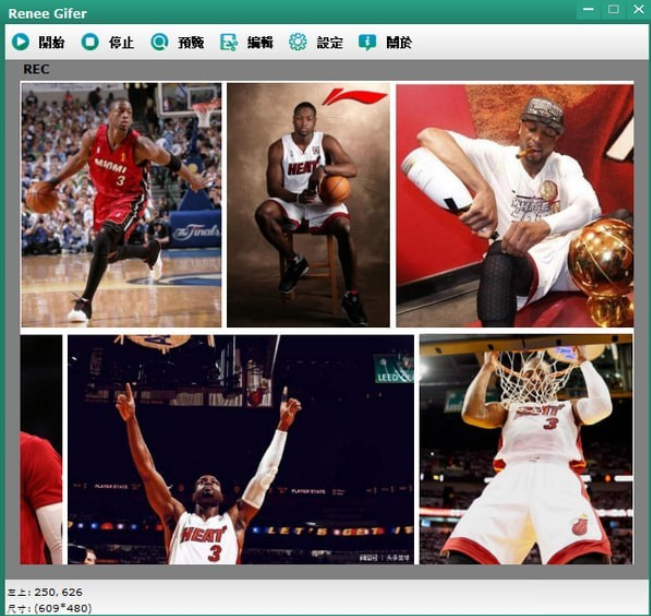651x616 pixels.
Task: Click the Preview (預覽) magnifier icon
Action: pos(159,42)
